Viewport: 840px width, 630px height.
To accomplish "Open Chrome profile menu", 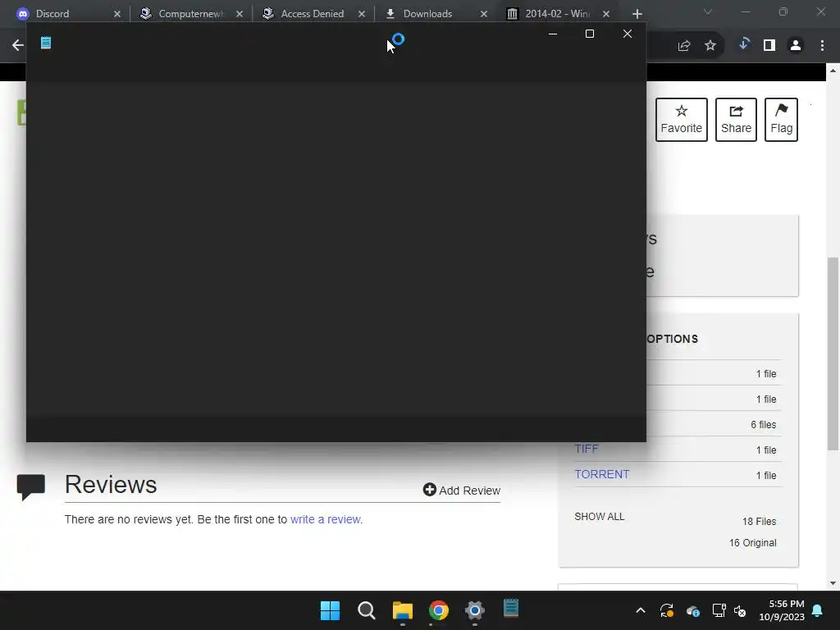I will (796, 46).
